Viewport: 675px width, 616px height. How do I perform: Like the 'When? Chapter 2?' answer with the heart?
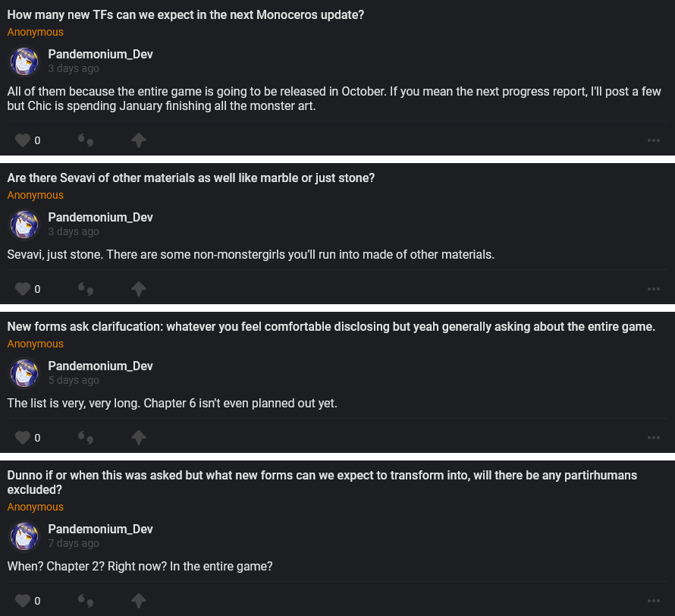tap(23, 601)
